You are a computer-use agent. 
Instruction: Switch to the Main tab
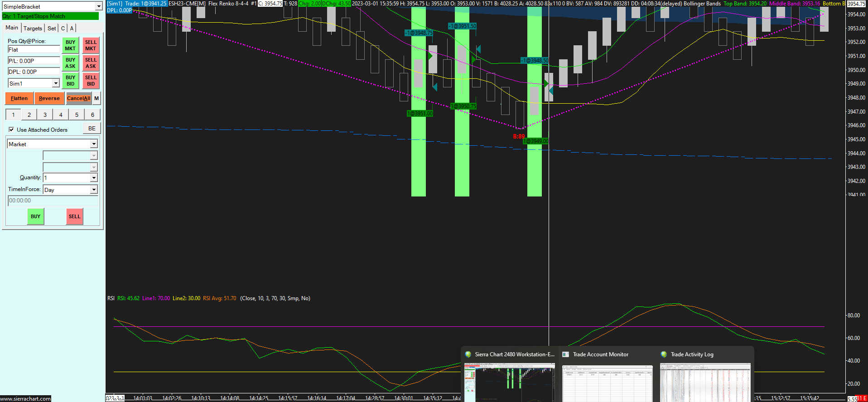pos(12,28)
